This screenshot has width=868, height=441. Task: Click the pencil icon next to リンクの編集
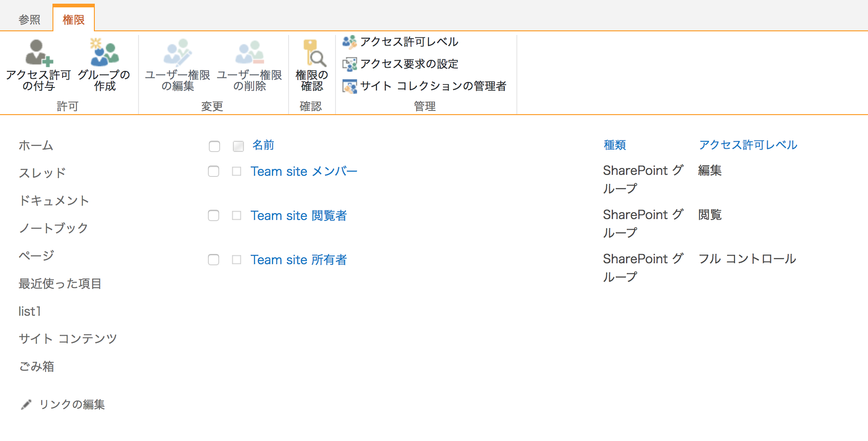click(x=26, y=405)
